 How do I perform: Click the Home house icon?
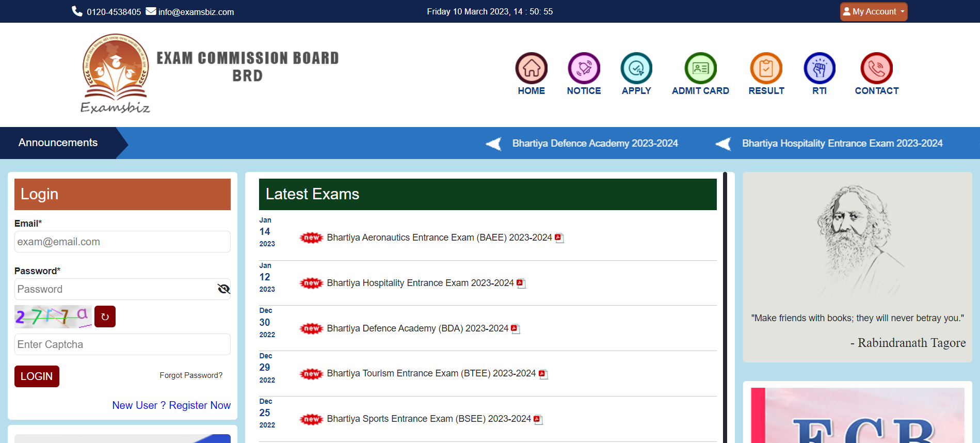pyautogui.click(x=531, y=68)
